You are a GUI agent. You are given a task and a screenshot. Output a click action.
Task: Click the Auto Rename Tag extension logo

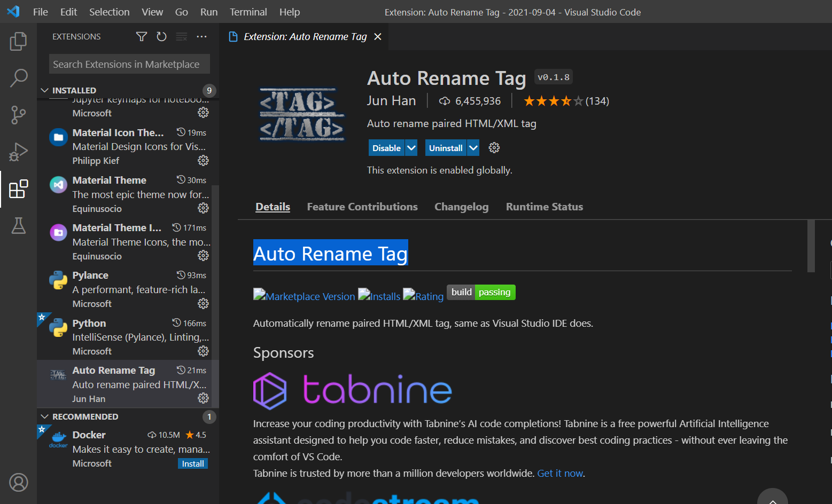pyautogui.click(x=302, y=115)
